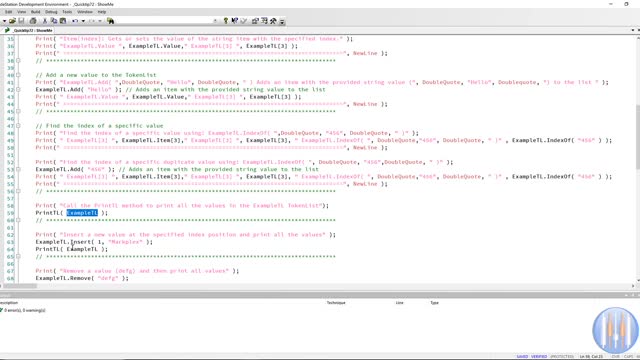Open the toolbar combo box dropdown arrow
Viewport: 640px width, 360px height.
click(215, 21)
